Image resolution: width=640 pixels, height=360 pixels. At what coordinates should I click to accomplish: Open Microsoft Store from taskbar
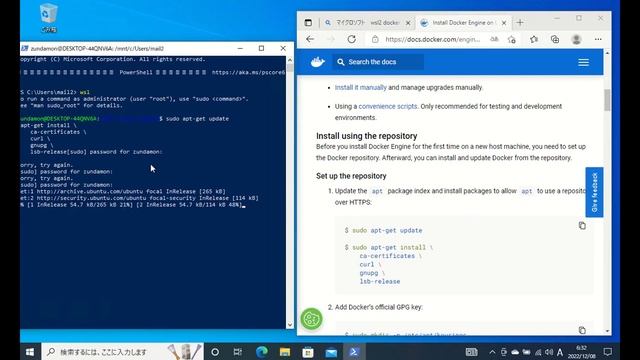(308, 352)
